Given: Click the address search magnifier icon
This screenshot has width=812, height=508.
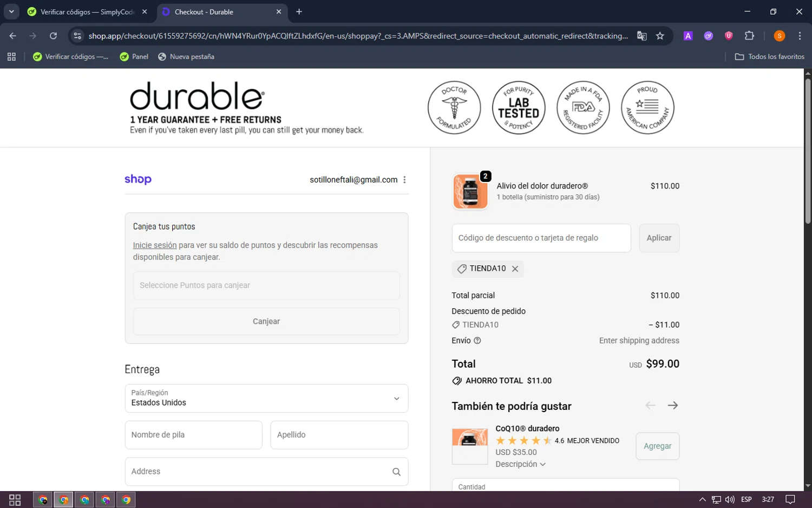Looking at the screenshot, I should (x=396, y=472).
